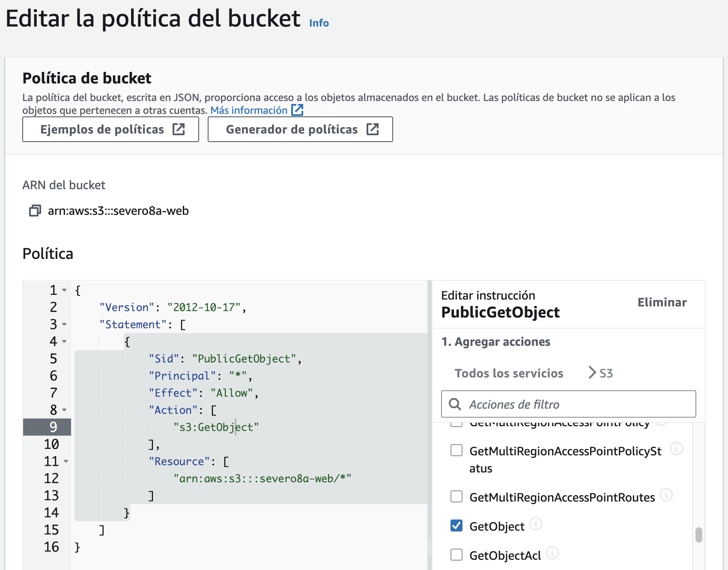The height and width of the screenshot is (570, 728).
Task: Collapse the Statement fold at line 3
Action: pyautogui.click(x=64, y=324)
